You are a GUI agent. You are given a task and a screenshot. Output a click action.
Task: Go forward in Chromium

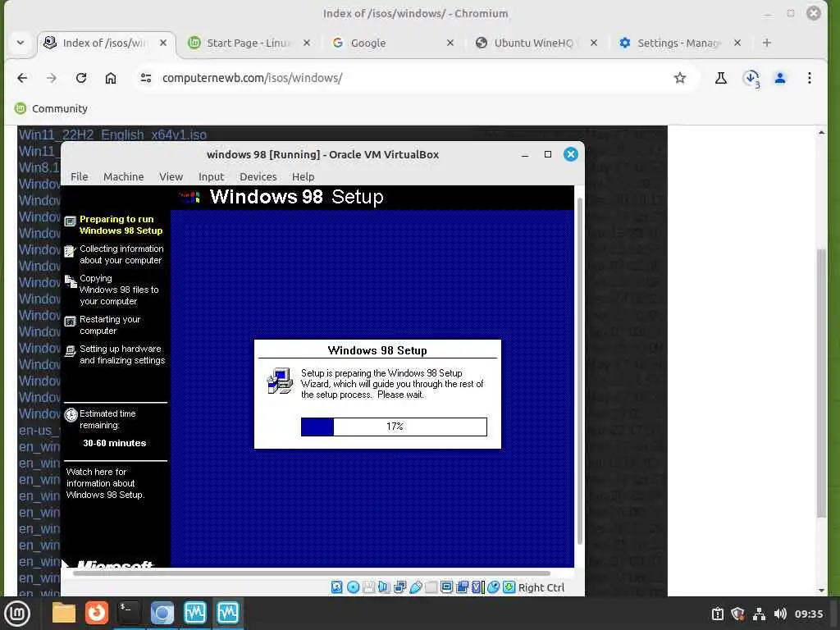pyautogui.click(x=52, y=78)
